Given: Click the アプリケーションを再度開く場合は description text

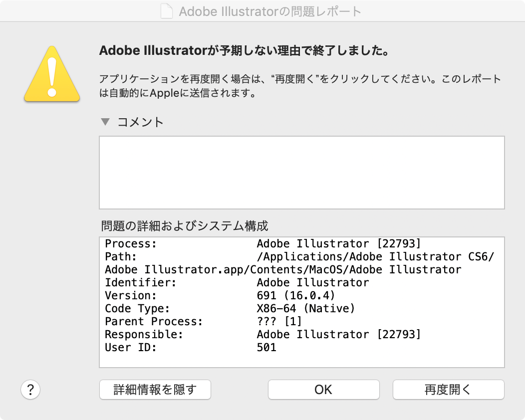Looking at the screenshot, I should pos(300,86).
